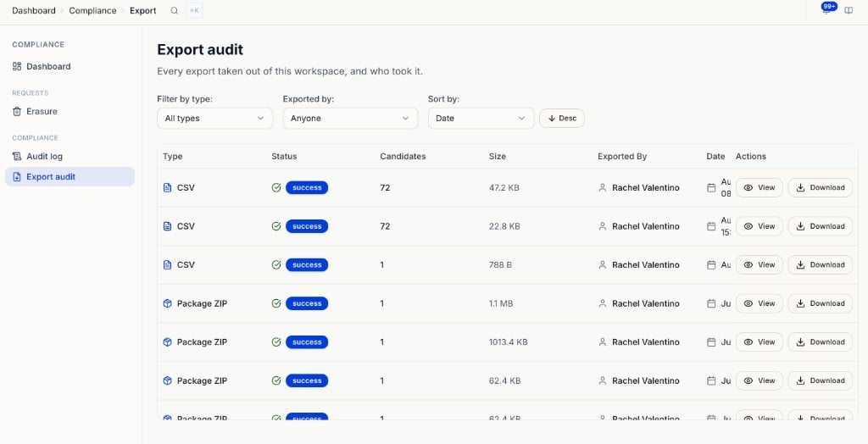
Task: Click CSV file icon in 47.2 KB row
Action: (x=167, y=187)
